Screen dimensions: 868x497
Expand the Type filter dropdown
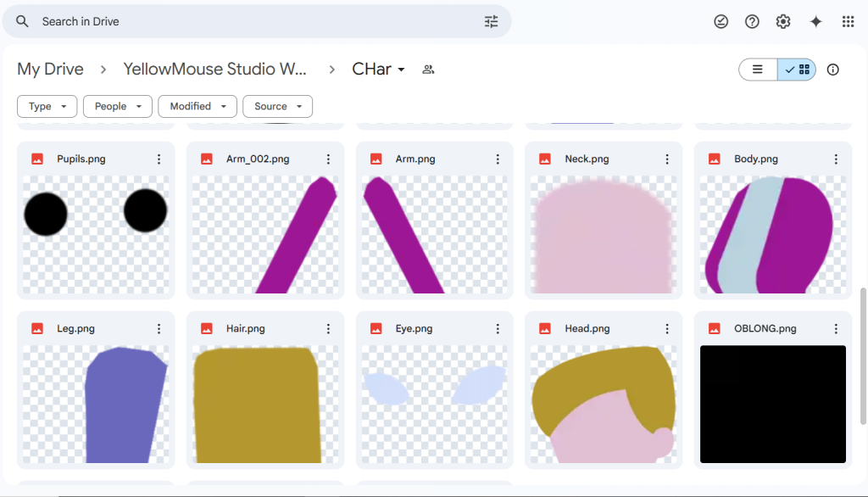click(47, 106)
